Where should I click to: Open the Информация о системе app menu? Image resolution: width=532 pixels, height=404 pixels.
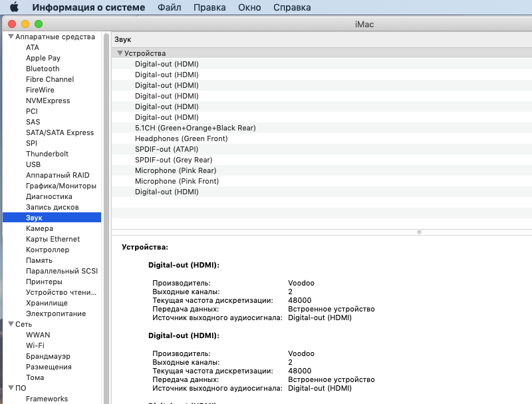click(88, 7)
